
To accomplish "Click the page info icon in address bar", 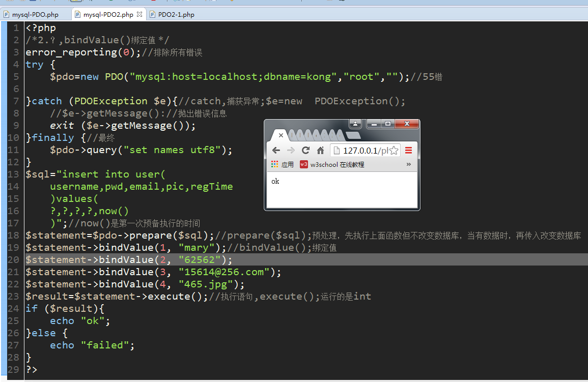I will click(337, 150).
